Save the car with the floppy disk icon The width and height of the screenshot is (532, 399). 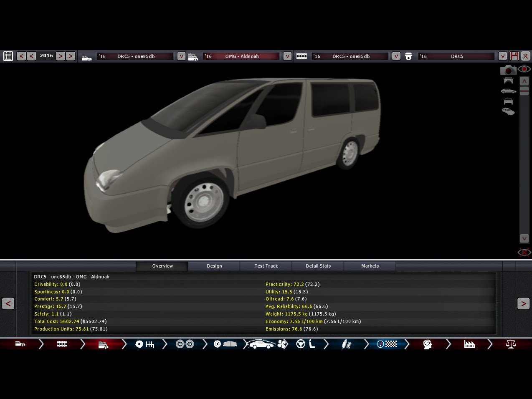pos(514,56)
